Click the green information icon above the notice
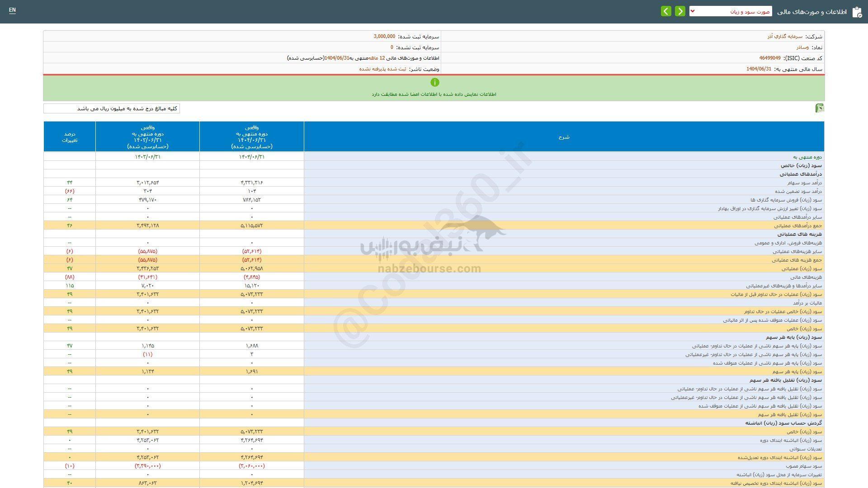Viewport: 868px width, 488px height. tap(435, 82)
